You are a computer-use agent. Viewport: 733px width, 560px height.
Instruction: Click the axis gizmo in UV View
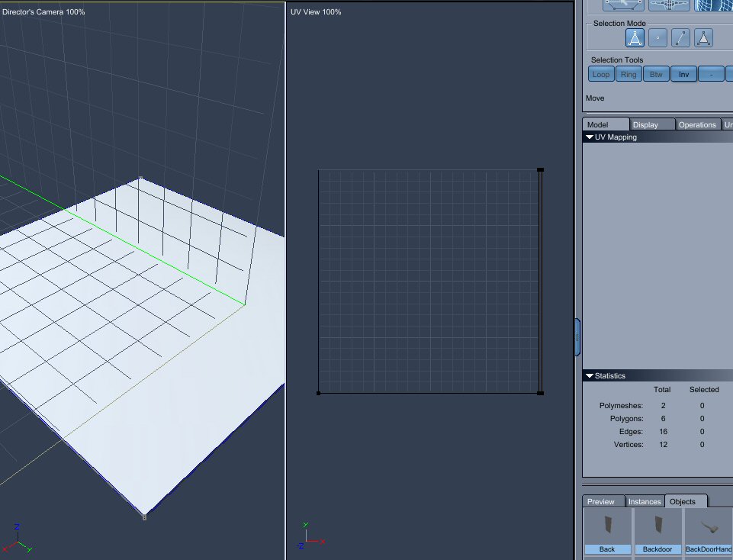pos(308,537)
